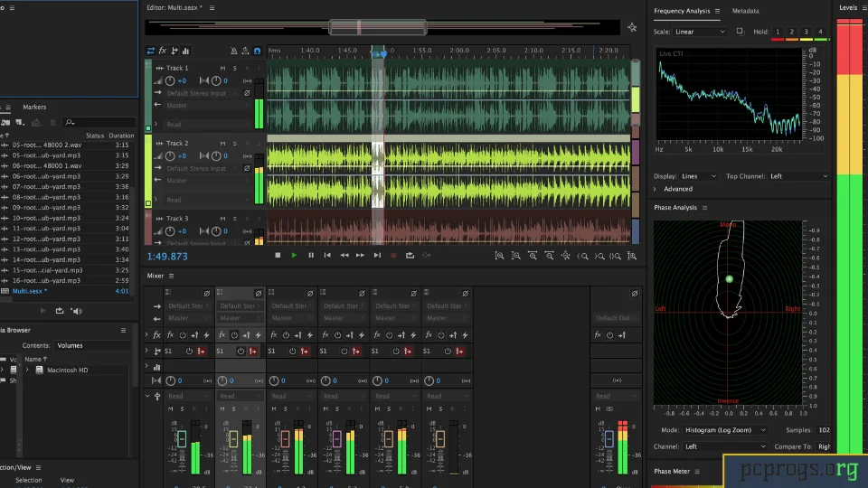Image resolution: width=868 pixels, height=488 pixels.
Task: Open Track 1 Default Stereo Input dropdown
Action: point(202,93)
